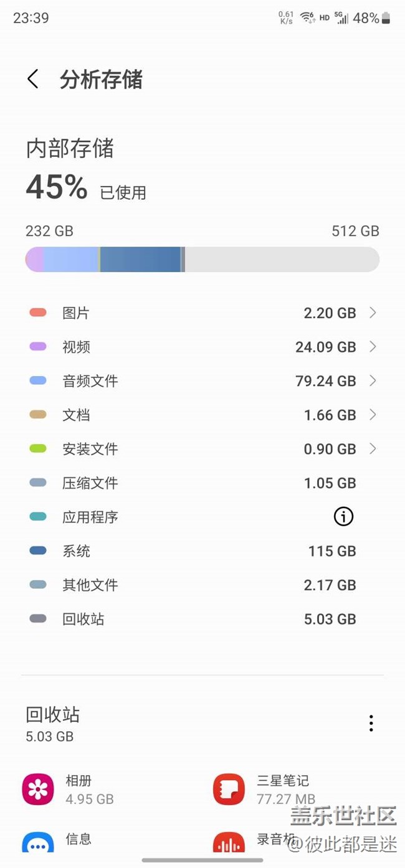Image resolution: width=405 pixels, height=868 pixels.
Task: Open the application info icon
Action: [x=343, y=516]
